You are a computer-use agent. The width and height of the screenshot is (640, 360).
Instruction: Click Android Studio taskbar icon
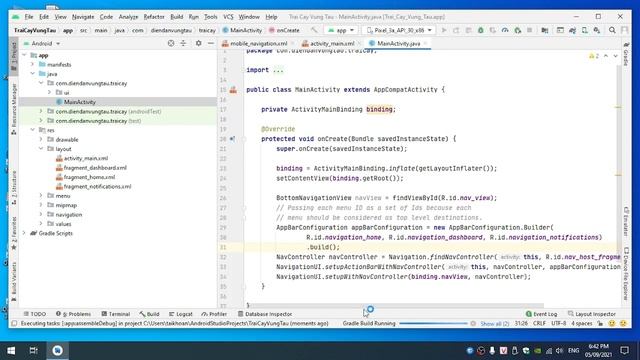point(57,351)
